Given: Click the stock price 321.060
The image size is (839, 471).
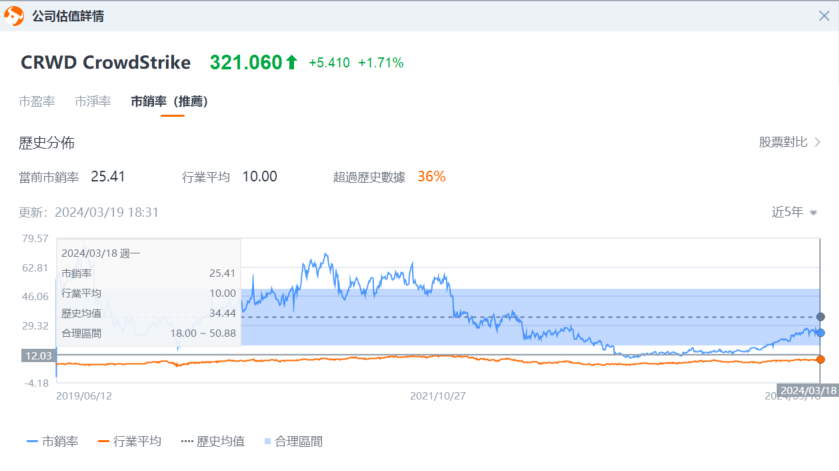Looking at the screenshot, I should tap(246, 63).
